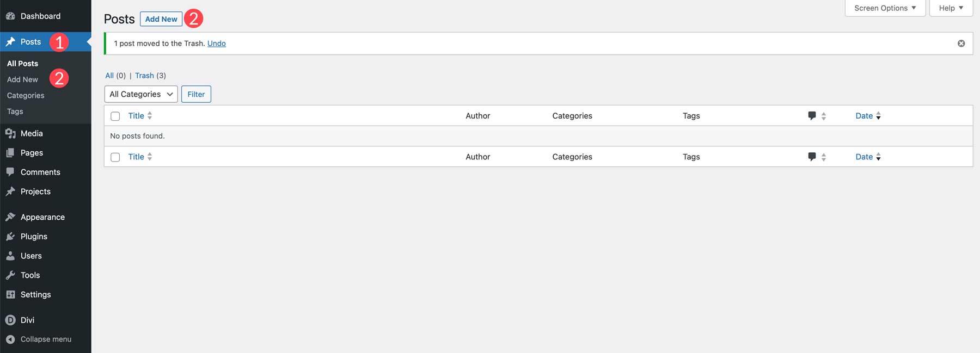Select the Appearance paintbrush icon
Image resolution: width=980 pixels, height=353 pixels.
tap(10, 216)
